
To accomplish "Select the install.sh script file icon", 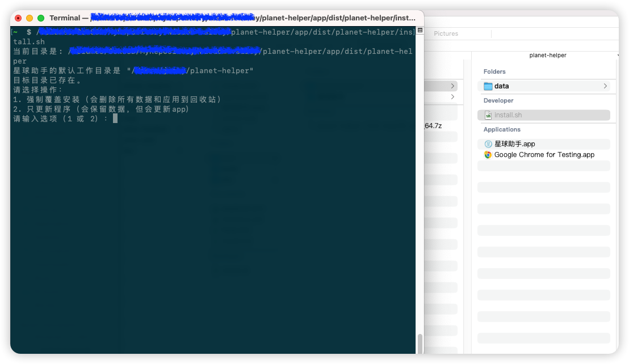I will coord(488,115).
